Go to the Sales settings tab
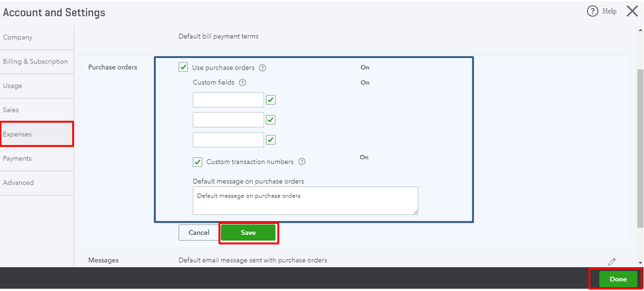This screenshot has width=644, height=291. [11, 110]
